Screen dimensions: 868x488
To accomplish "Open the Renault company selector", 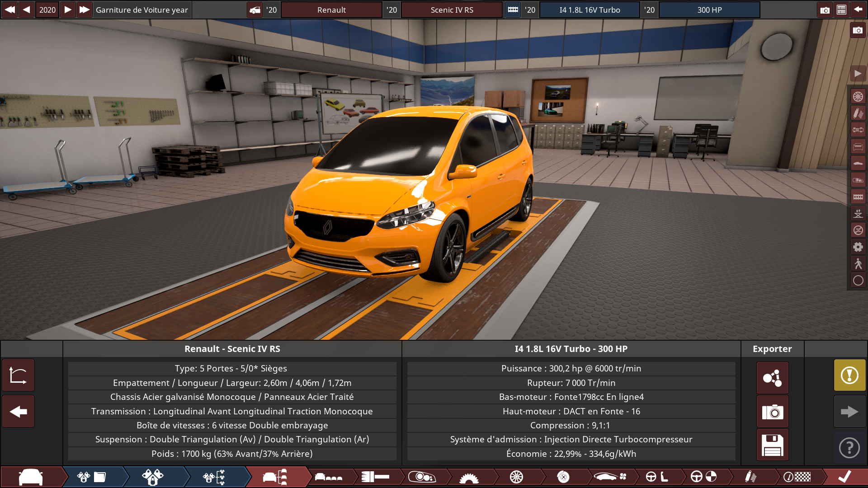I will pyautogui.click(x=331, y=10).
